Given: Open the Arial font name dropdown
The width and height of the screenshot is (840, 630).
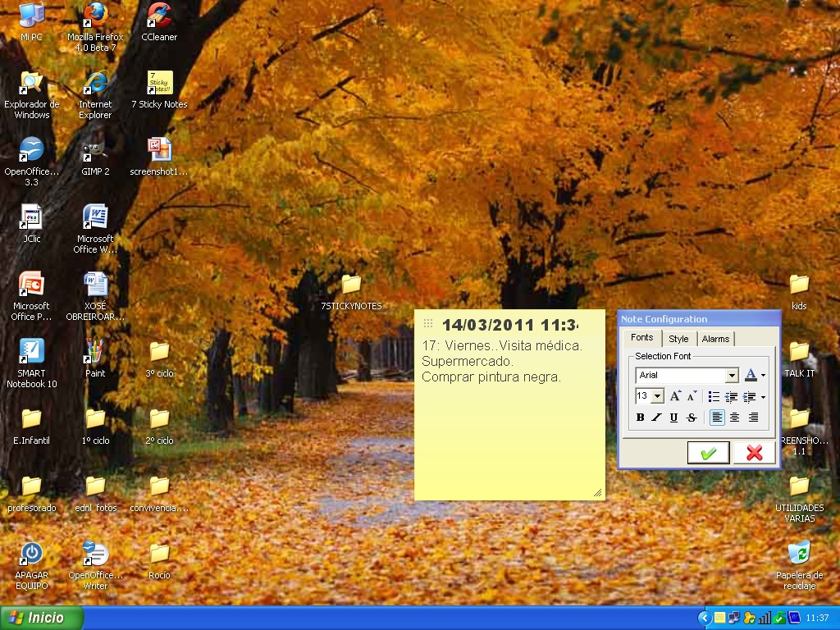Looking at the screenshot, I should coord(732,376).
